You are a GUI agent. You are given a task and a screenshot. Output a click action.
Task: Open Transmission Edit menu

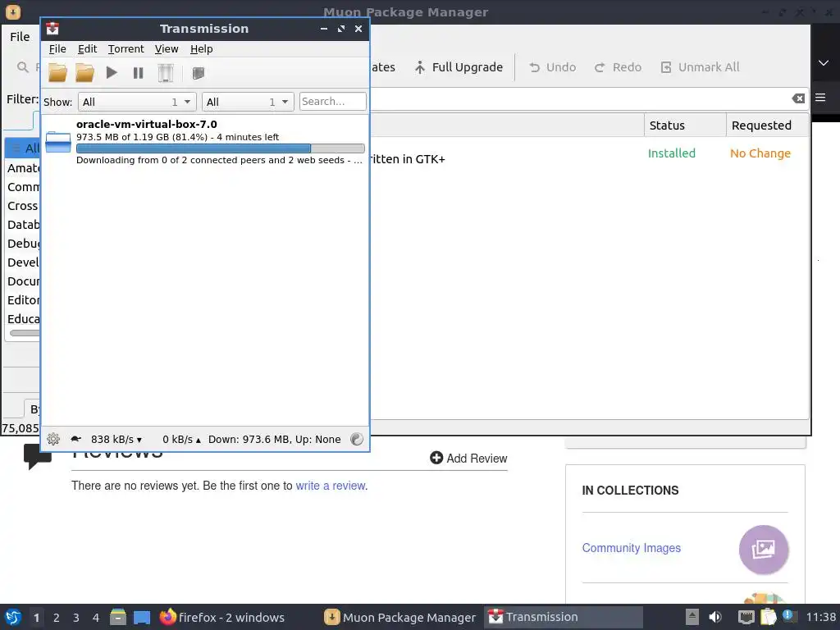click(87, 48)
